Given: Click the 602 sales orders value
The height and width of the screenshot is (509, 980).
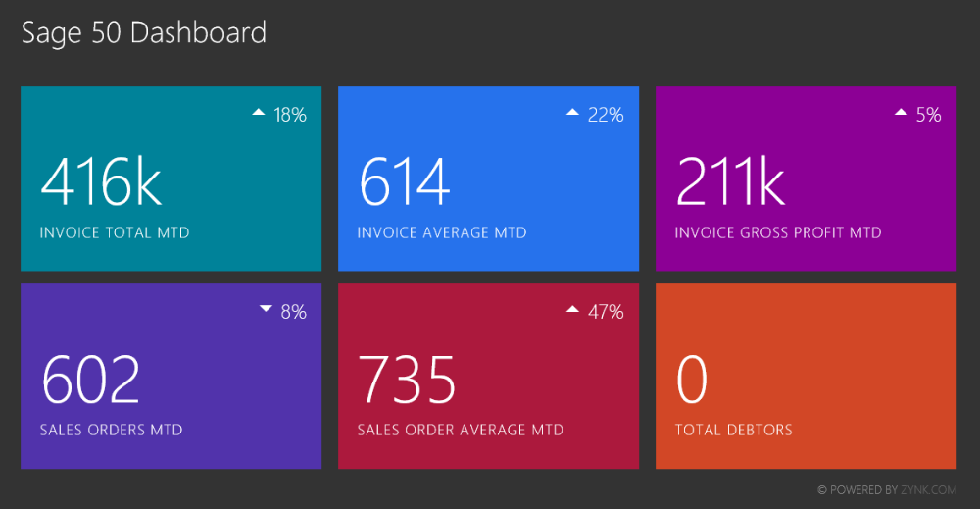Looking at the screenshot, I should [90, 380].
